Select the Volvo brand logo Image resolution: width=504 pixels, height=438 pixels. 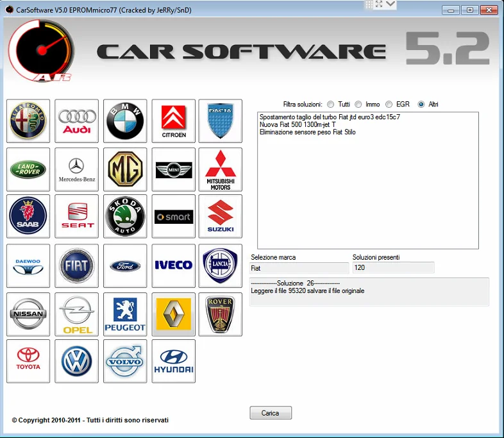[125, 361]
